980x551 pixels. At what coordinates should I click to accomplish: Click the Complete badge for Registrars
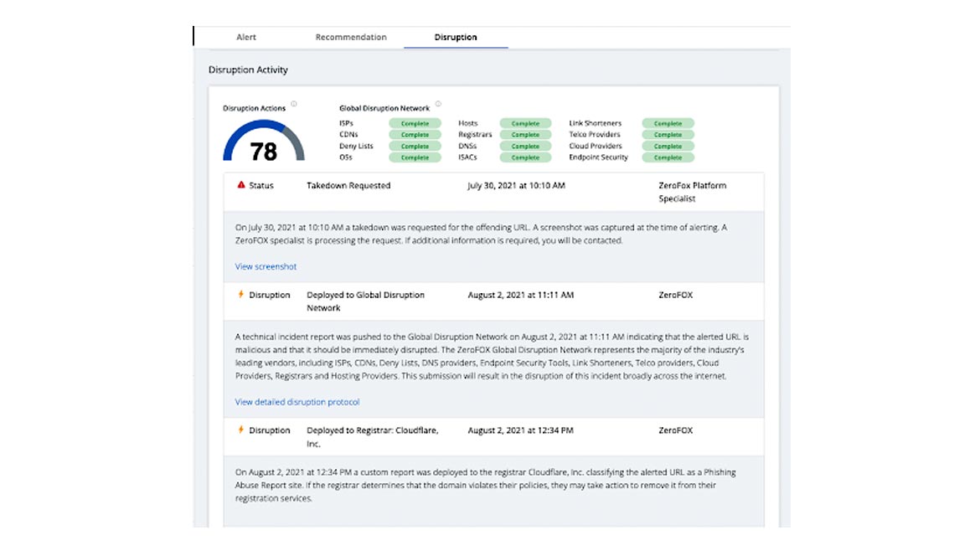tap(525, 135)
